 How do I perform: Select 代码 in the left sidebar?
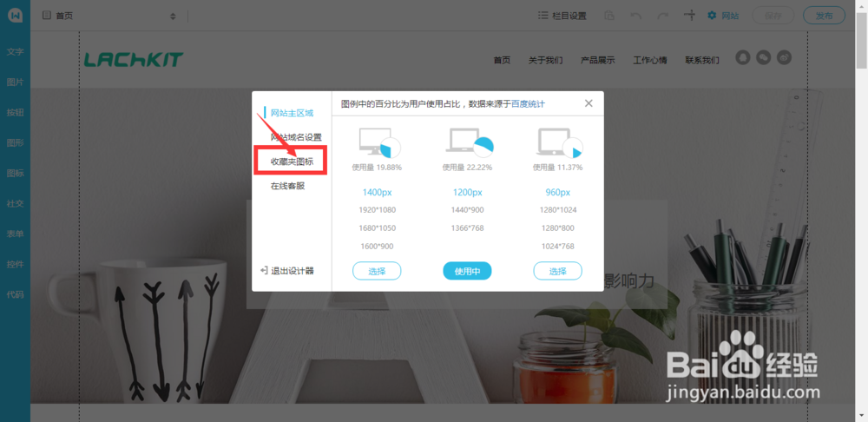point(15,294)
